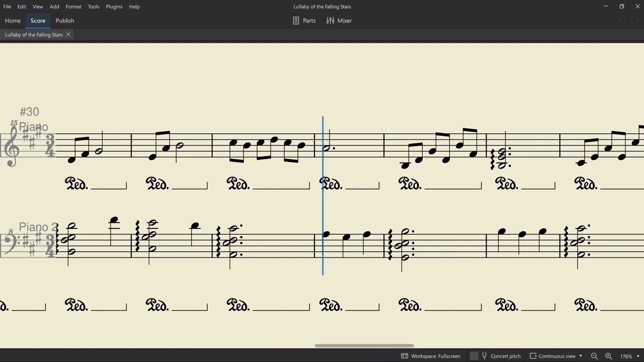Viewport: 644px width, 362px height.
Task: Open the Format menu
Action: point(73,7)
